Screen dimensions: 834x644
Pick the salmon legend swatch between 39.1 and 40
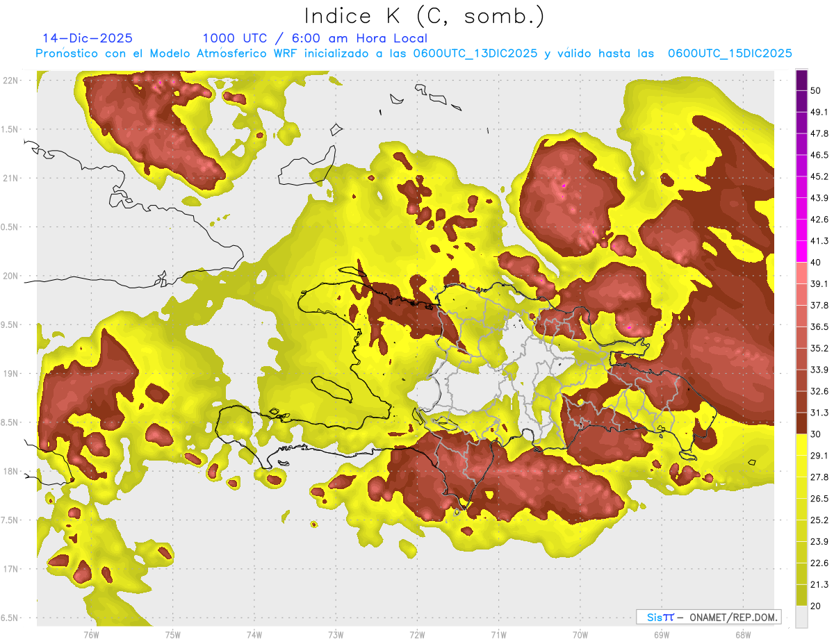[x=801, y=273]
